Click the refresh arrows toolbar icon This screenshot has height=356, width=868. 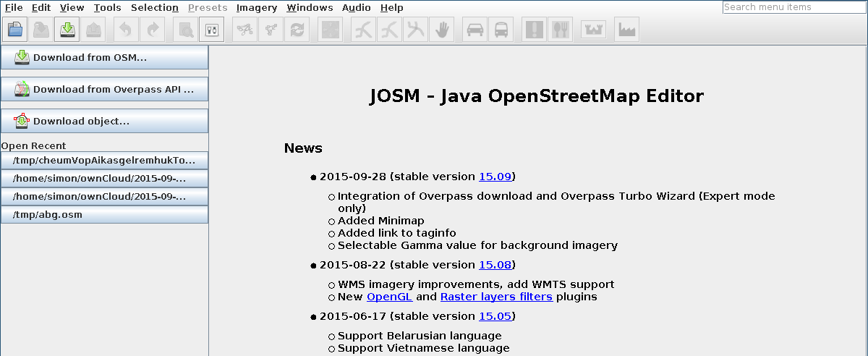click(297, 30)
